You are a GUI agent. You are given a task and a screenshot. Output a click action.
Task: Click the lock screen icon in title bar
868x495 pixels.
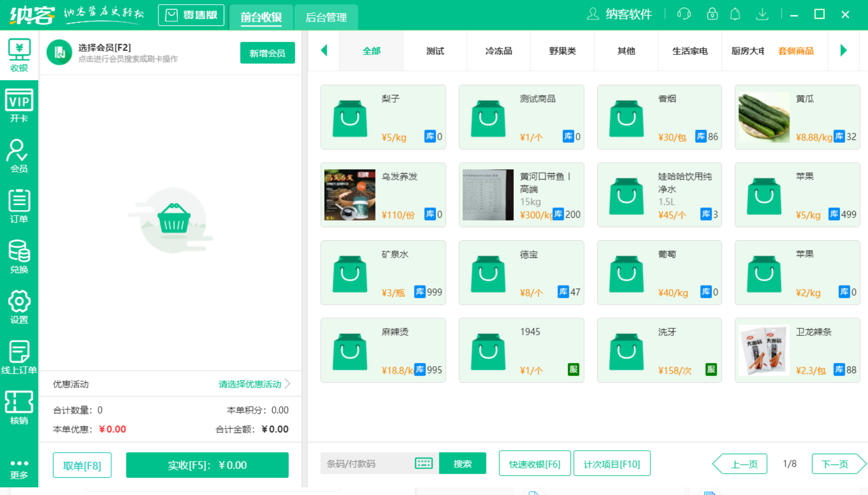712,14
